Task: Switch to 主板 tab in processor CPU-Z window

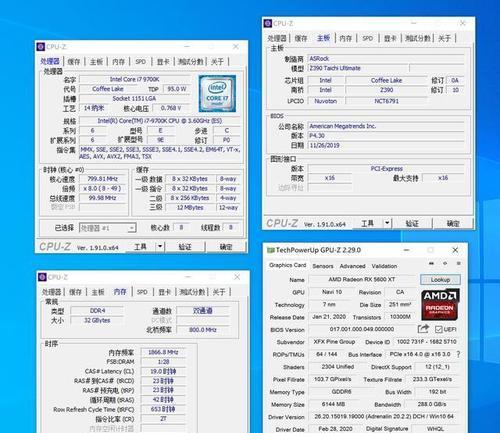Action: 96,62
